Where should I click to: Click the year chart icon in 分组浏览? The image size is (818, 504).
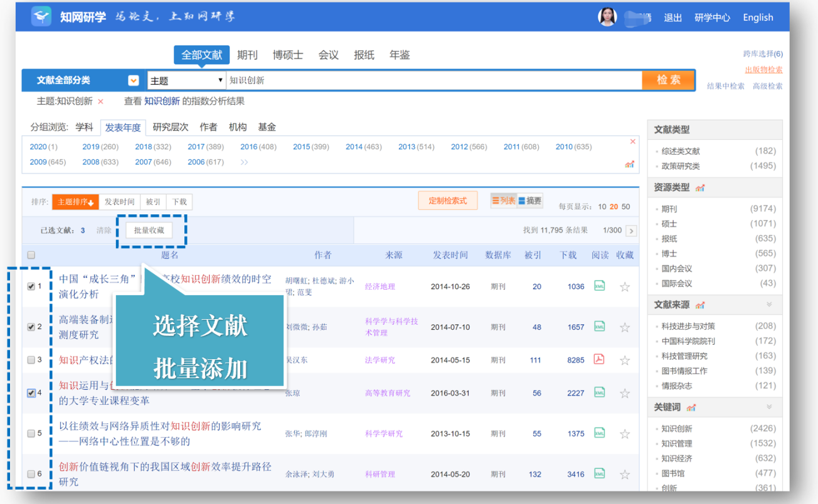pyautogui.click(x=630, y=164)
